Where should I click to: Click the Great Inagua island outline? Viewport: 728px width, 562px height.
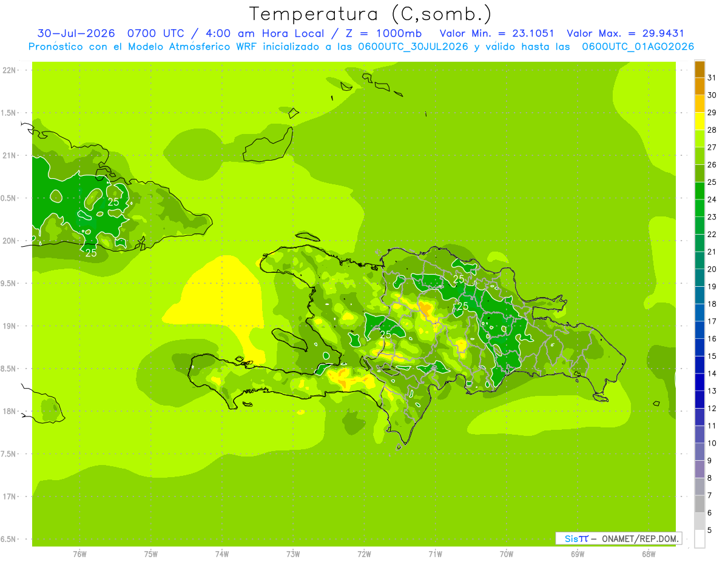[268, 146]
